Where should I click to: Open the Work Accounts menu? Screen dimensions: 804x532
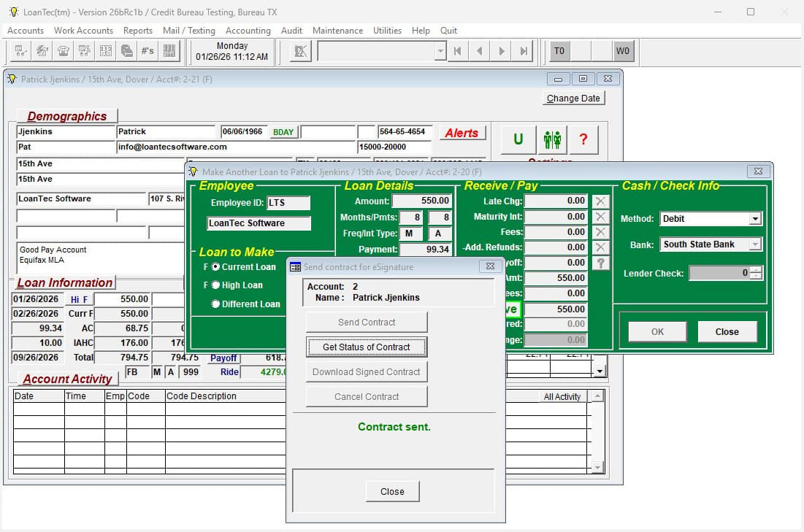(x=83, y=30)
